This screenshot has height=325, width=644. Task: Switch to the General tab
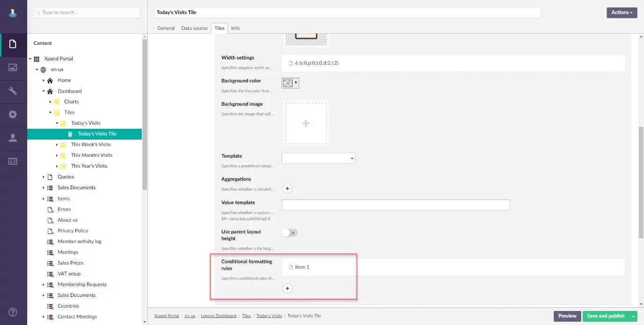166,28
